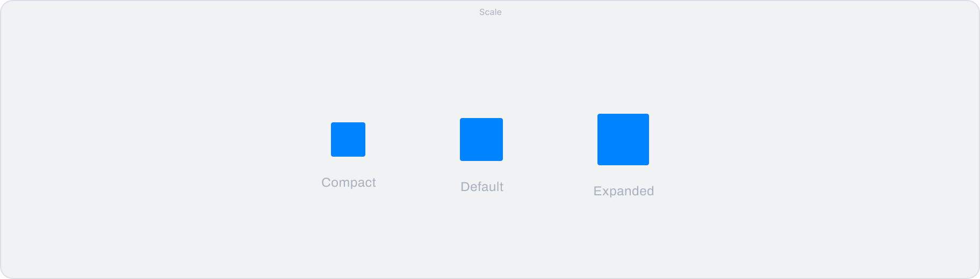Image resolution: width=980 pixels, height=279 pixels.
Task: Choose the square above the Default label
Action: click(x=481, y=139)
